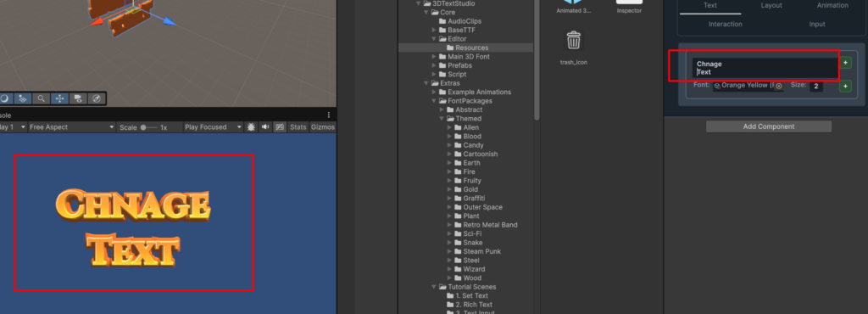Image resolution: width=868 pixels, height=314 pixels.
Task: Select the Sci-Fi folder
Action: click(472, 233)
